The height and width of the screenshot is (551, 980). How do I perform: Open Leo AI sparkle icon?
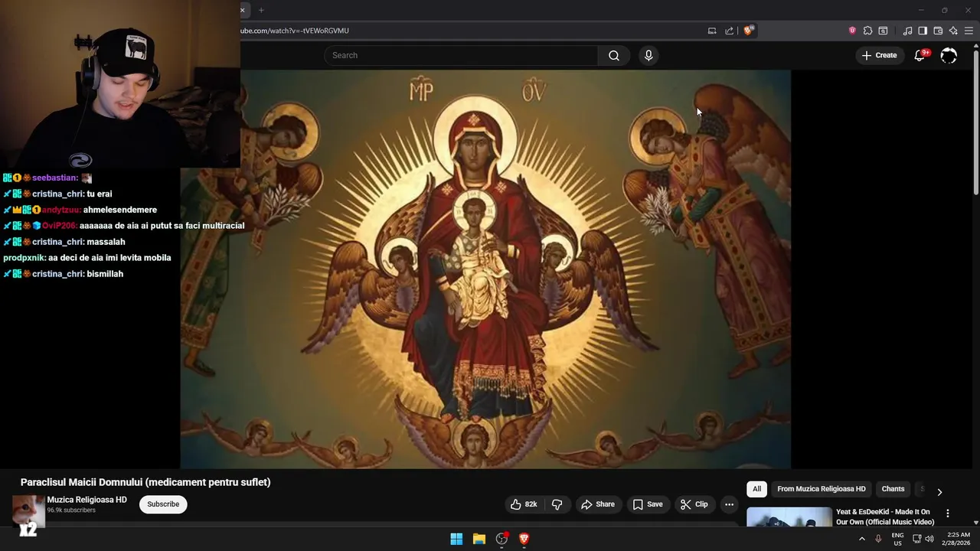pos(953,31)
